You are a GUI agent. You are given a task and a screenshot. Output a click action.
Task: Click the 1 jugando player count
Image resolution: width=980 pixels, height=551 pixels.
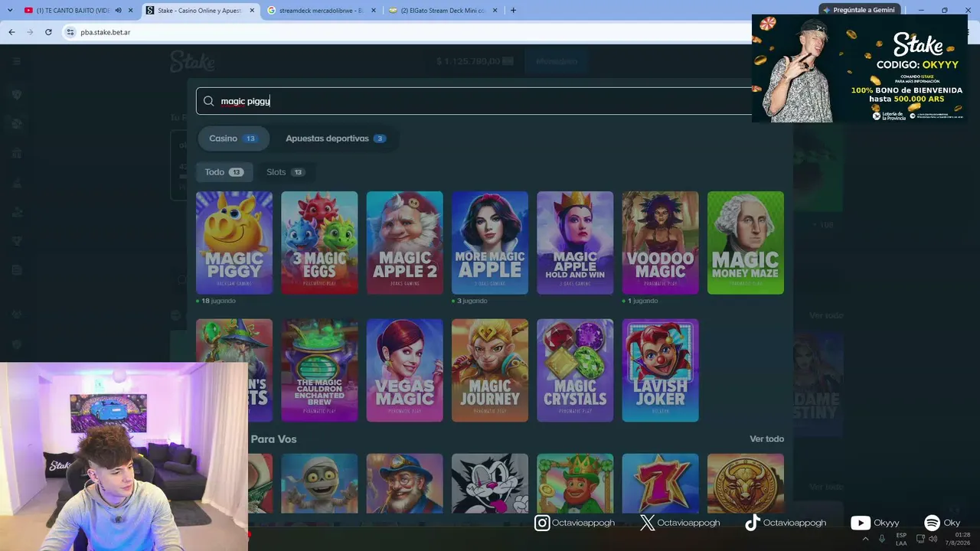coord(640,301)
